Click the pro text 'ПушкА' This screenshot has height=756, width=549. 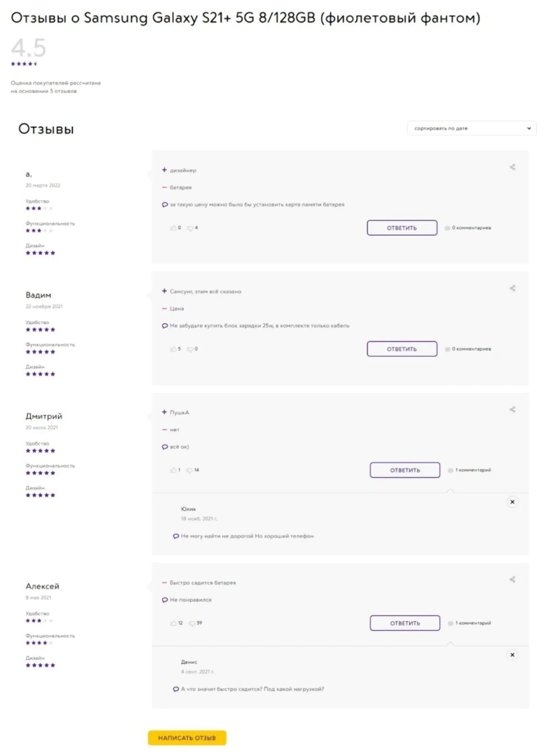click(180, 412)
